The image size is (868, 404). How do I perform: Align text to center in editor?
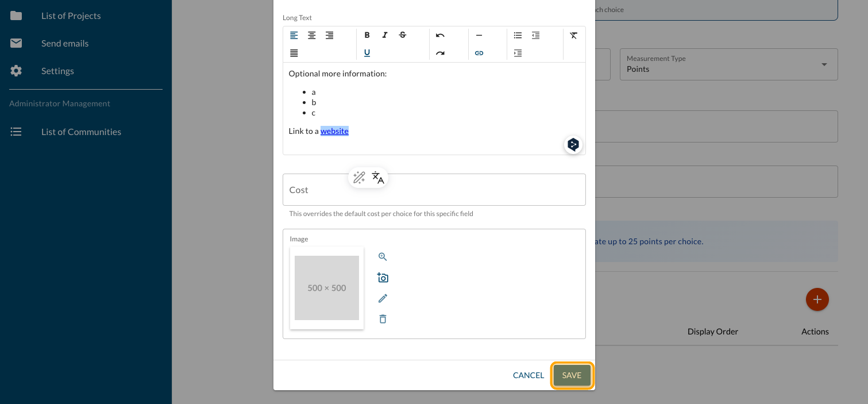pyautogui.click(x=311, y=36)
